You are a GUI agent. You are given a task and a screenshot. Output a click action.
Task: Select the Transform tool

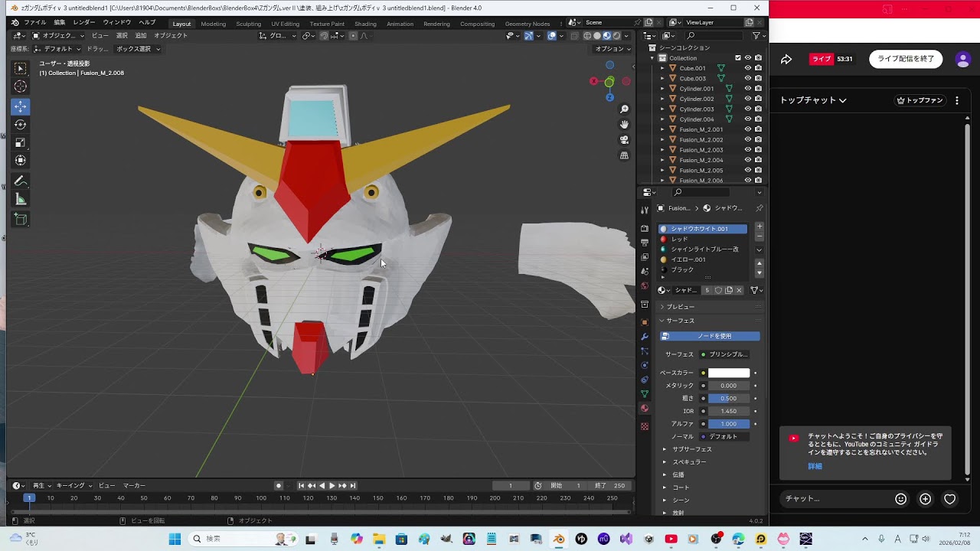tap(21, 160)
